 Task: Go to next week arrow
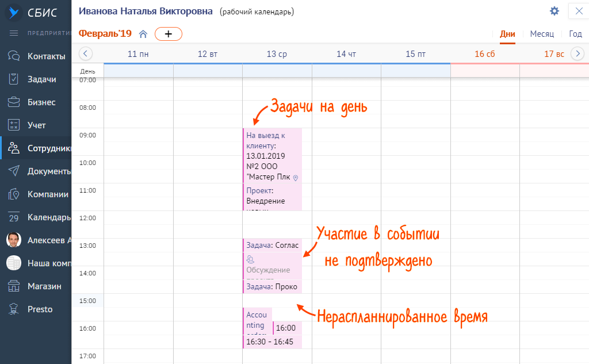click(x=577, y=53)
